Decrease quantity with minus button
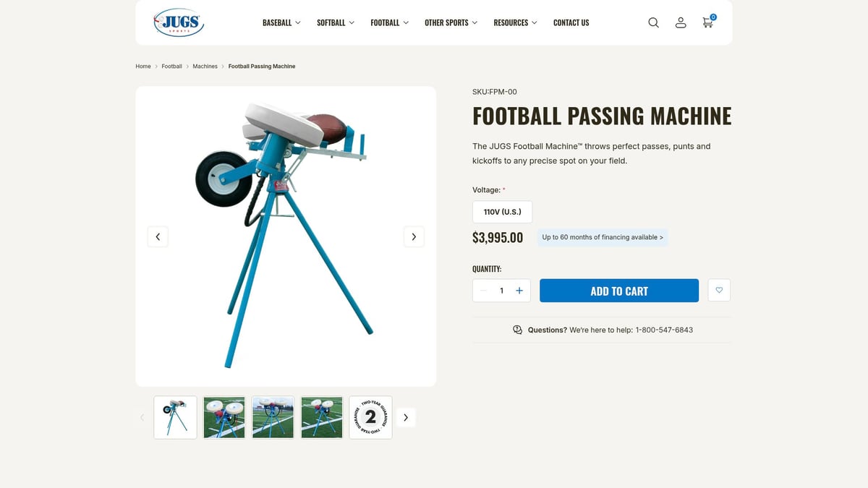Viewport: 868px width, 488px height. click(483, 290)
